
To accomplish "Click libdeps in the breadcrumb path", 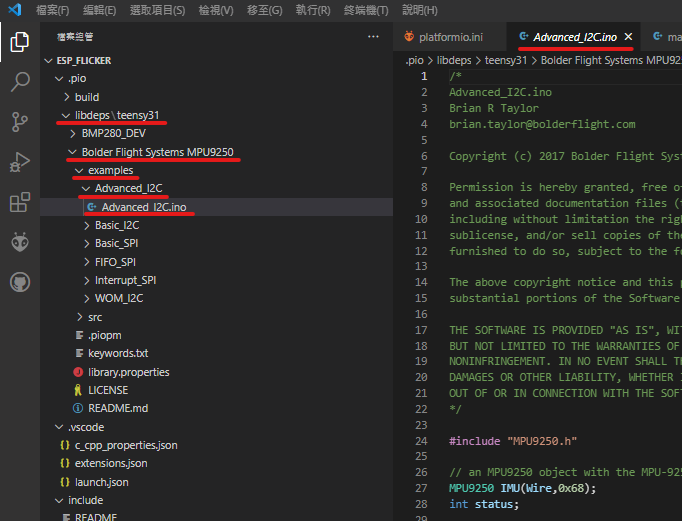I will point(454,60).
